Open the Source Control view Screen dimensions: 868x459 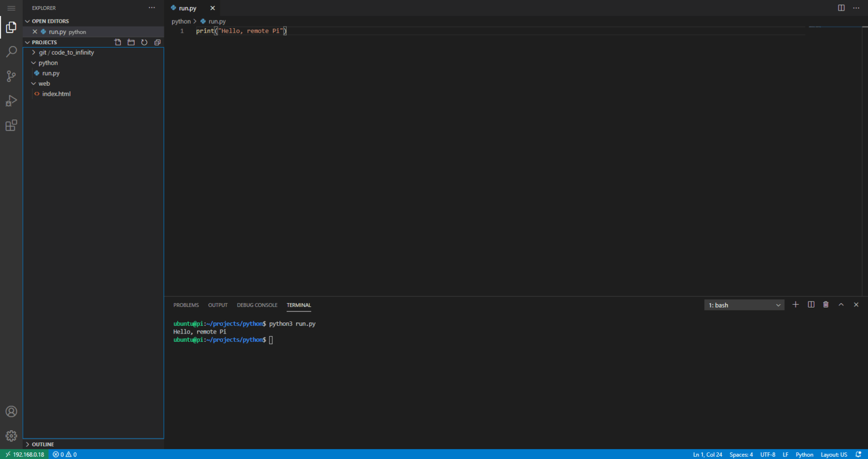11,76
